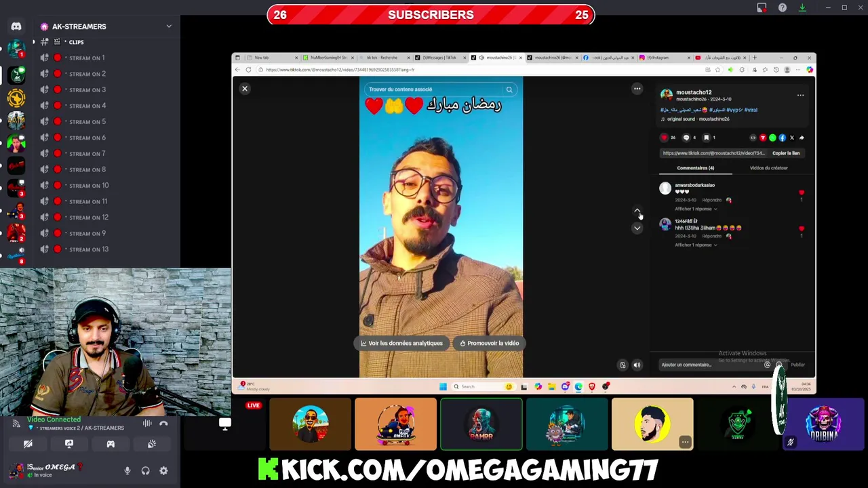
Task: Get the embed code icon
Action: [753, 138]
